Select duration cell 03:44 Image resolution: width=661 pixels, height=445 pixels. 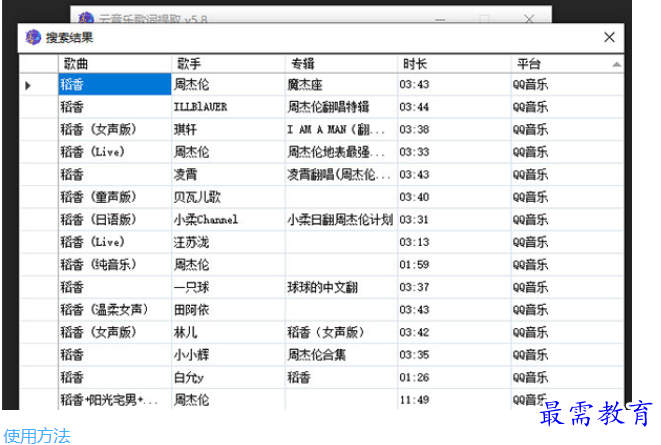pyautogui.click(x=454, y=107)
